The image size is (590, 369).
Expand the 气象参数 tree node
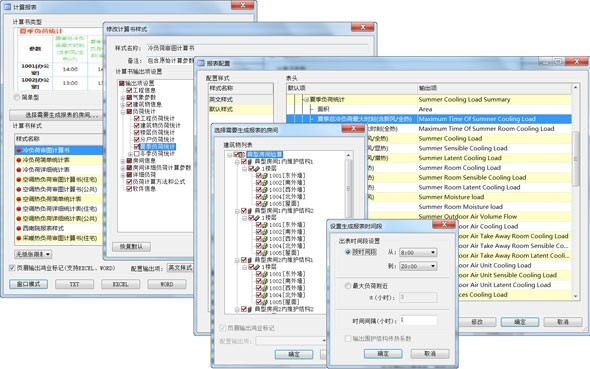(123, 97)
